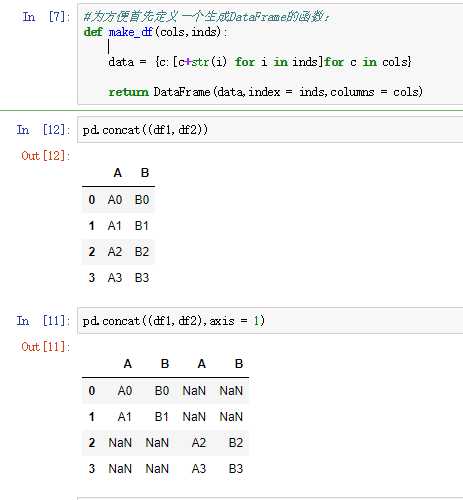Click column header B in Out[12] table
Screen dimensions: 463x500
145,173
